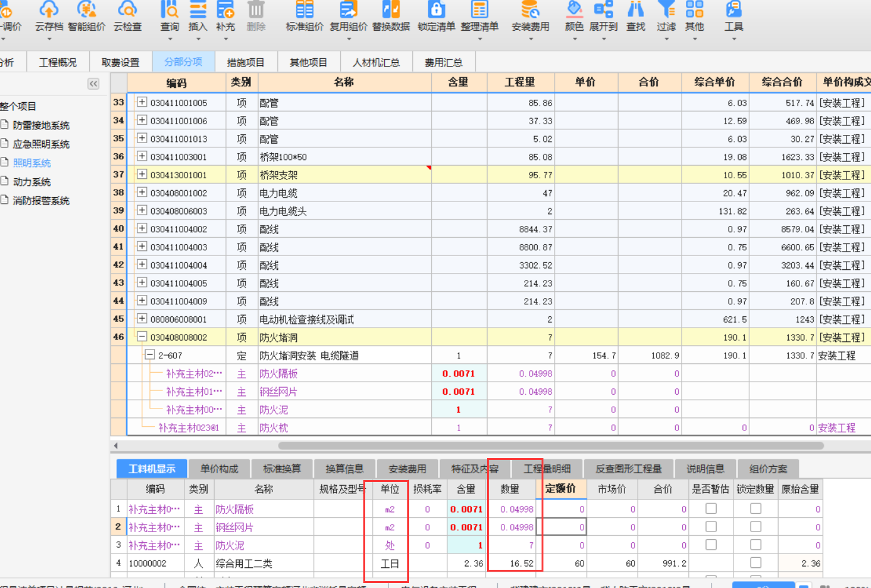
Task: Switch to the 工程概况 tab
Action: [58, 63]
